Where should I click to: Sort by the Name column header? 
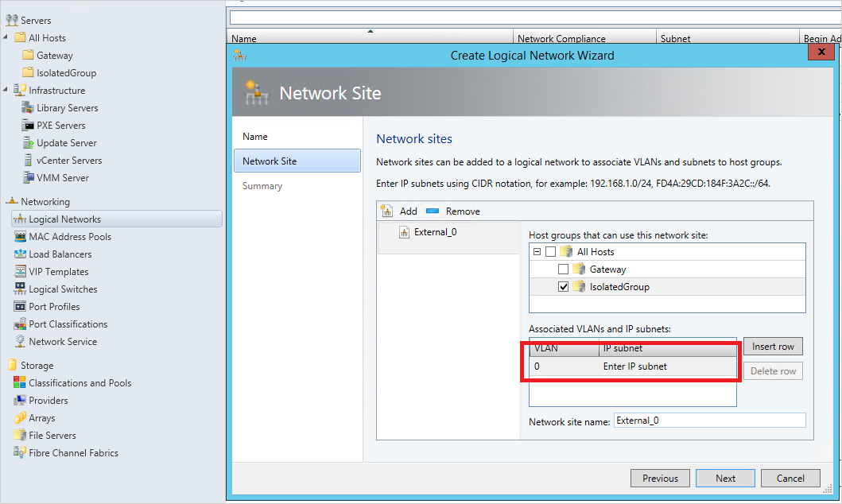pos(370,38)
